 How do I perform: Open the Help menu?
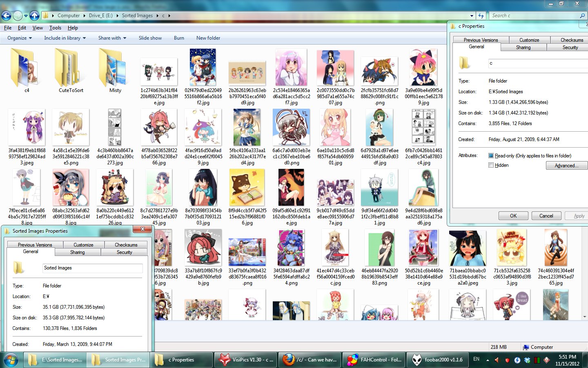[73, 28]
